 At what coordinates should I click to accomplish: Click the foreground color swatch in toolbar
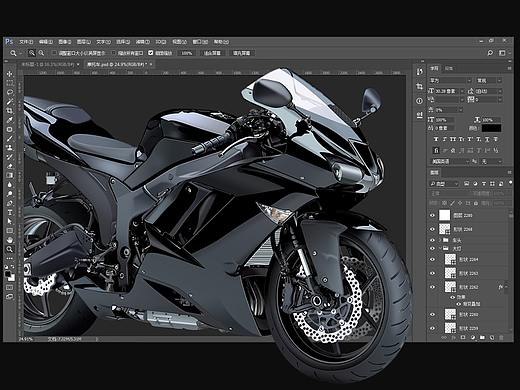8,274
